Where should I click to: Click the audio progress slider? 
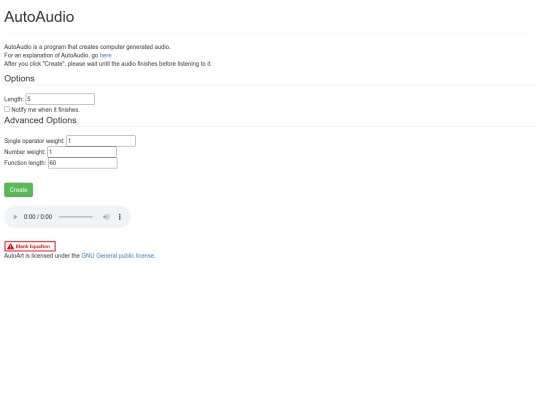76,217
